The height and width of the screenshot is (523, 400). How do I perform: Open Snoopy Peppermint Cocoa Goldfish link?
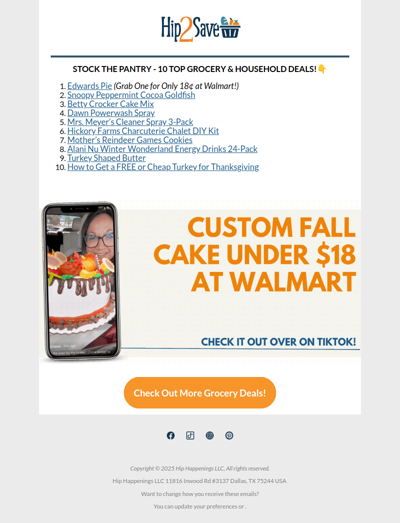131,95
